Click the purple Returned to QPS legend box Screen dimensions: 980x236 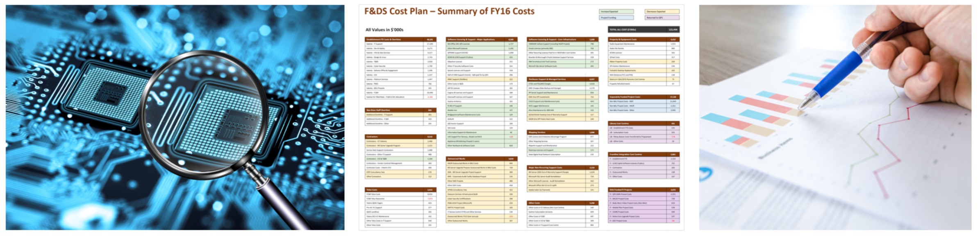(662, 18)
